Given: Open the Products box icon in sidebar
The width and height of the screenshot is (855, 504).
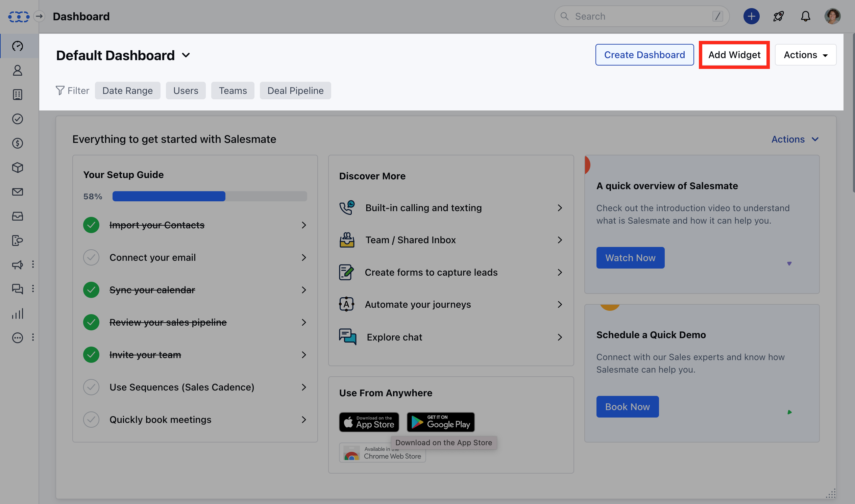Looking at the screenshot, I should (18, 168).
